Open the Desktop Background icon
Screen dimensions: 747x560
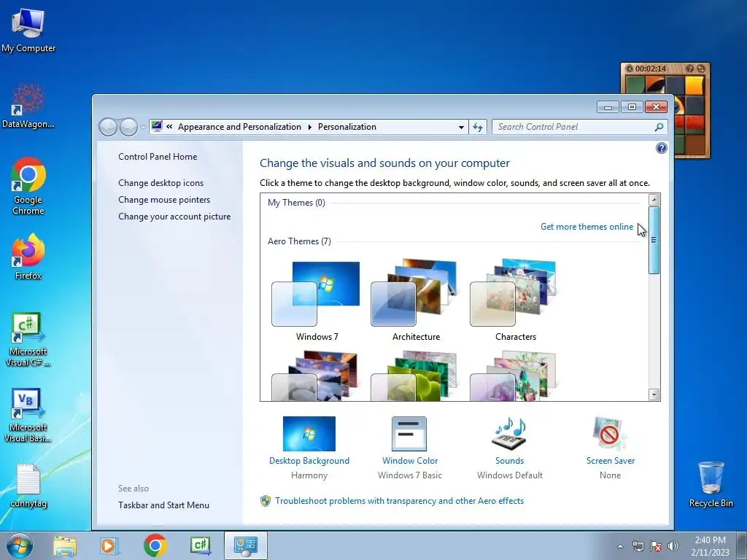click(309, 434)
